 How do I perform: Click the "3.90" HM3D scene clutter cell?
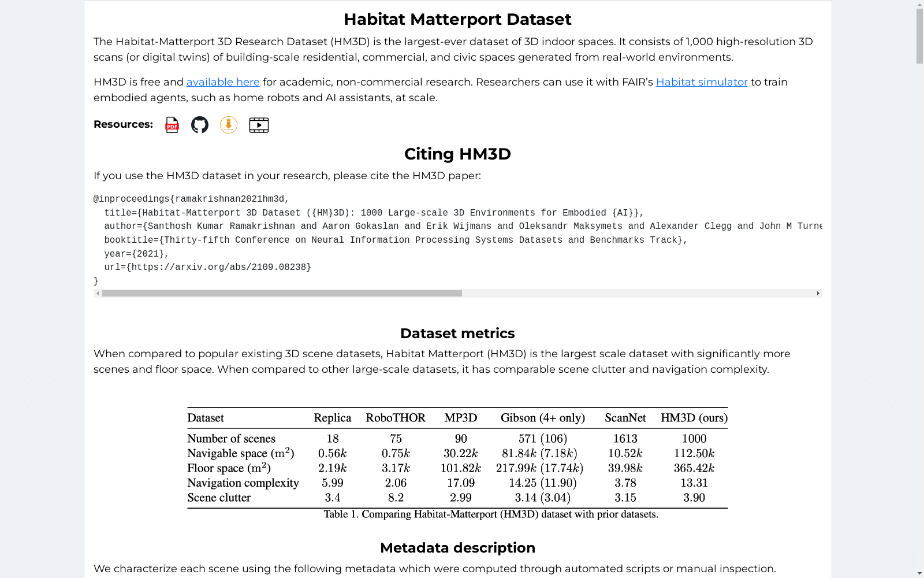tap(694, 498)
